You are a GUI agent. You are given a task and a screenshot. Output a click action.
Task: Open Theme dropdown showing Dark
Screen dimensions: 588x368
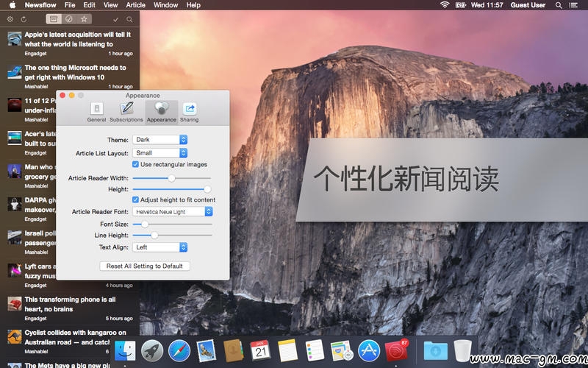tap(159, 139)
